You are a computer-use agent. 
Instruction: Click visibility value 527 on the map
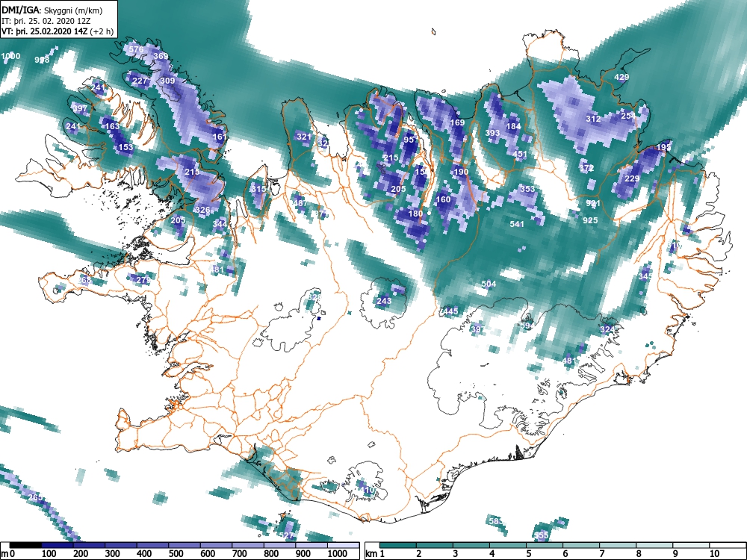(286, 535)
